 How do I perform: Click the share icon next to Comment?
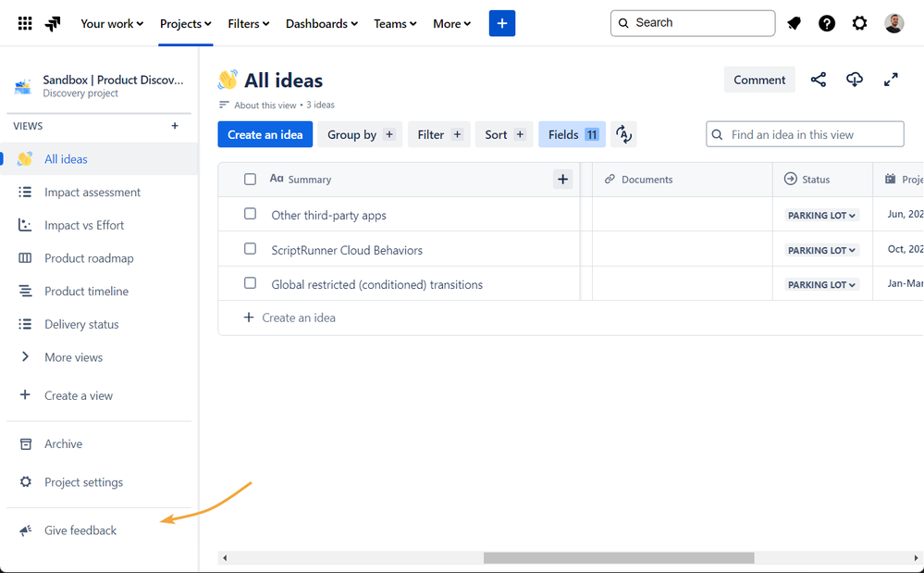pyautogui.click(x=818, y=80)
